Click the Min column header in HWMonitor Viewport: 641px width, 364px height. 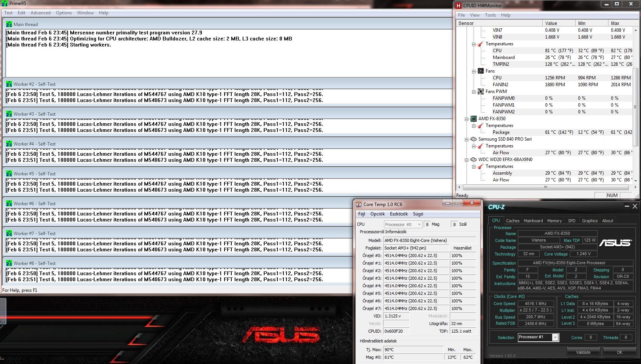[591, 23]
